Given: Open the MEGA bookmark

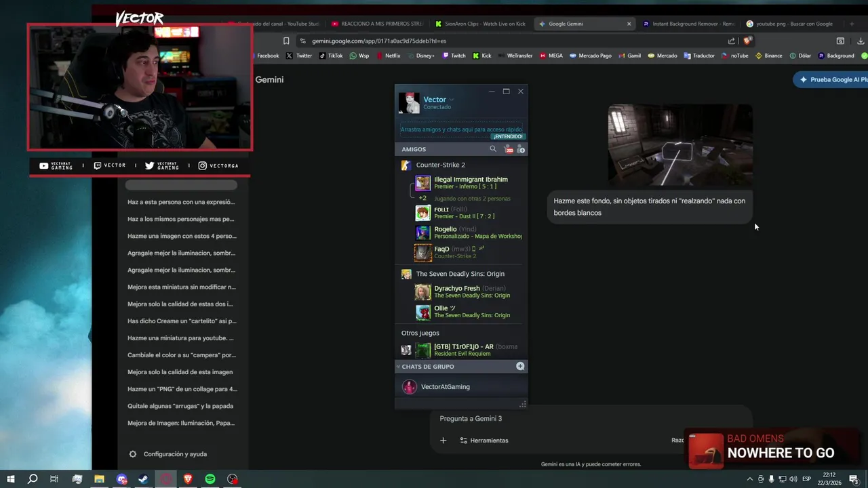Looking at the screenshot, I should pyautogui.click(x=551, y=56).
